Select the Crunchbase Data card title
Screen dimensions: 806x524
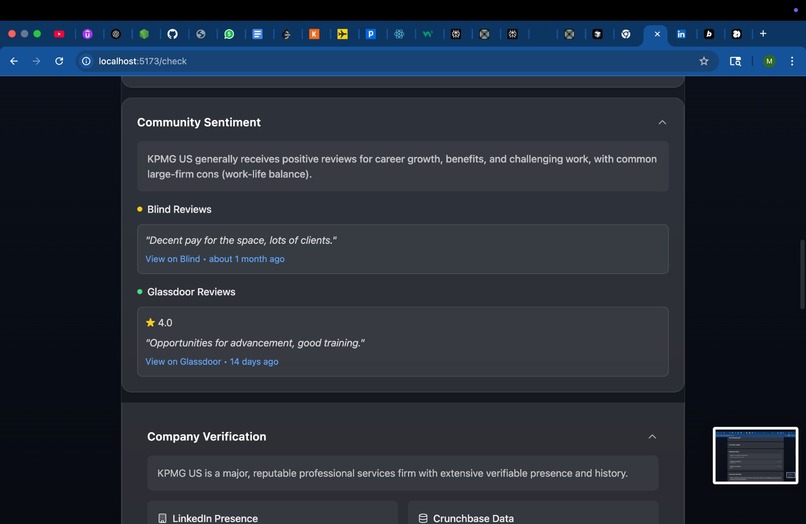(473, 518)
